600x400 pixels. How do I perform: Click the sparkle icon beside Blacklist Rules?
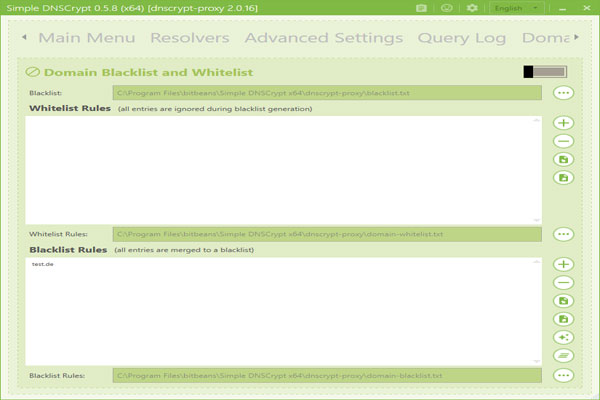click(x=563, y=337)
